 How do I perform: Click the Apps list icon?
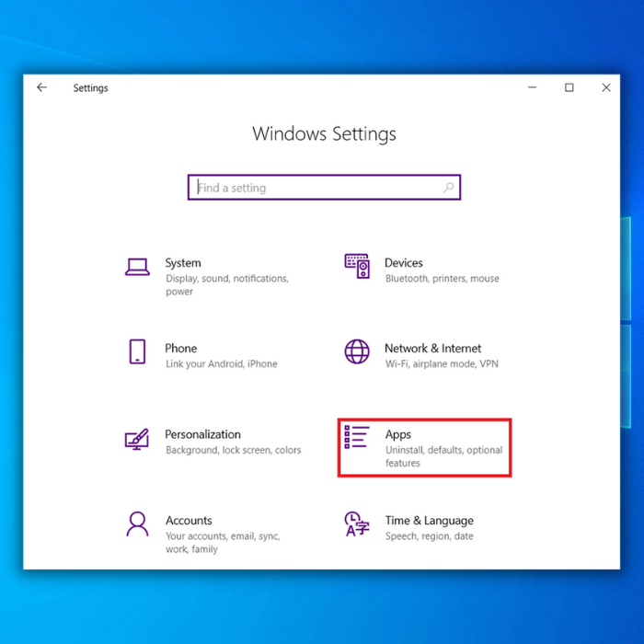pos(357,437)
